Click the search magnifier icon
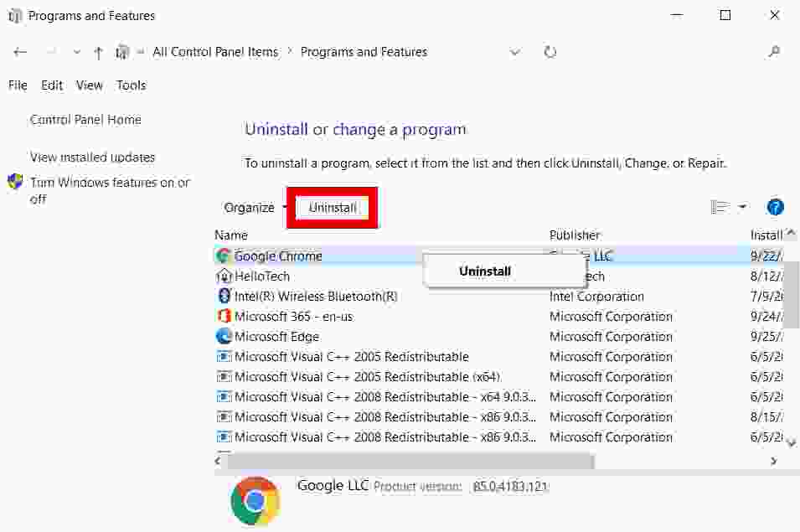The image size is (800, 532). coord(774,51)
